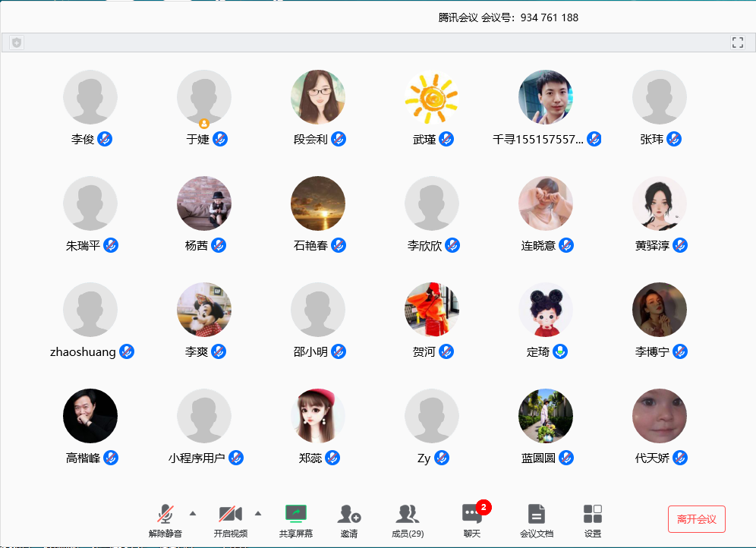The image size is (756, 548).
Task: Select 武瑾's sun avatar
Action: [432, 97]
